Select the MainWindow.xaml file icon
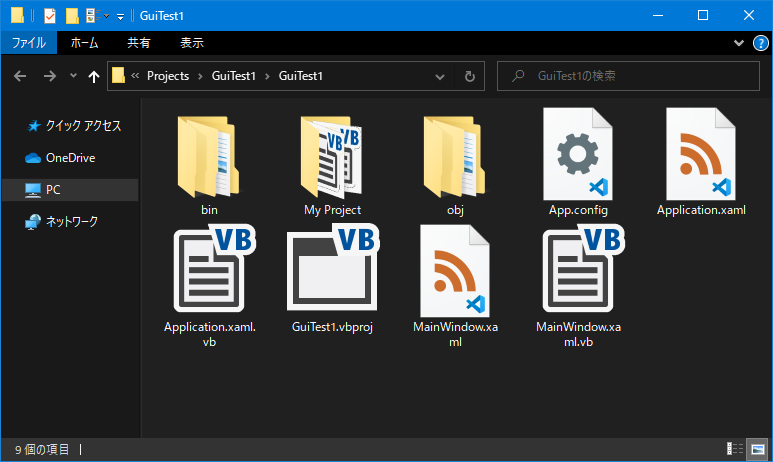The width and height of the screenshot is (773, 462). 455,271
